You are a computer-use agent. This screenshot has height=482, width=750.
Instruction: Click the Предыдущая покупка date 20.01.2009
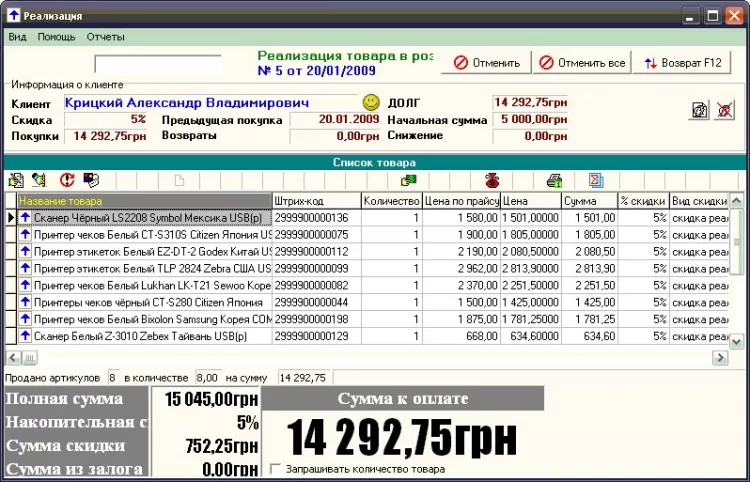coord(335,119)
